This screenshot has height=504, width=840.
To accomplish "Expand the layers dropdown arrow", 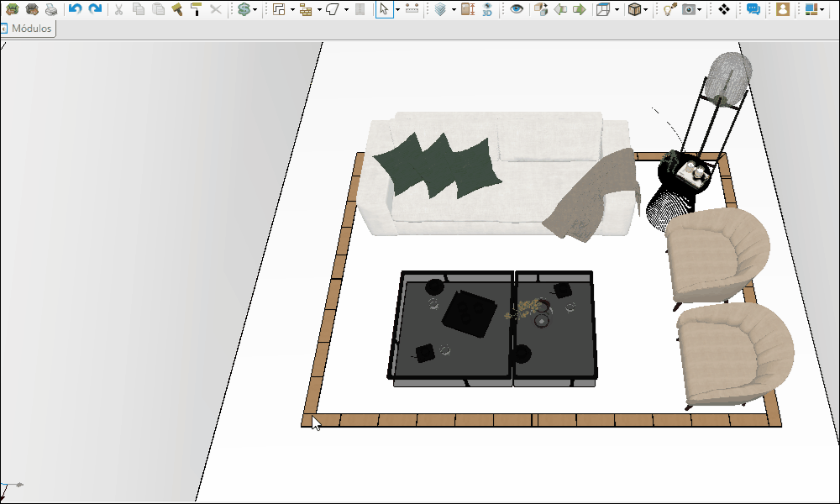I will pos(454,9).
